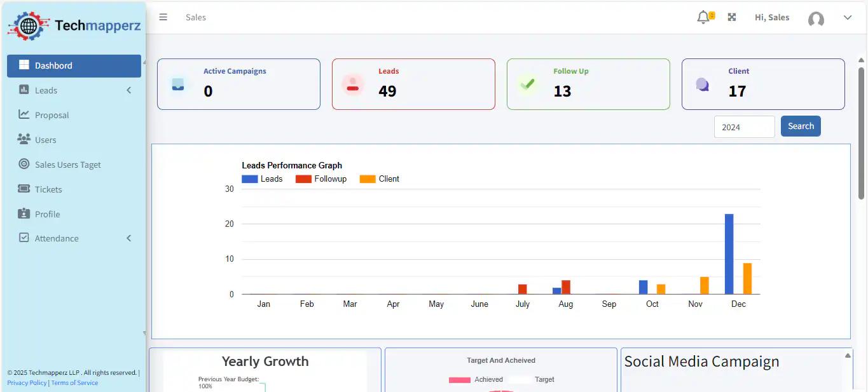Click the Follow Up checkmark icon

coord(527,84)
